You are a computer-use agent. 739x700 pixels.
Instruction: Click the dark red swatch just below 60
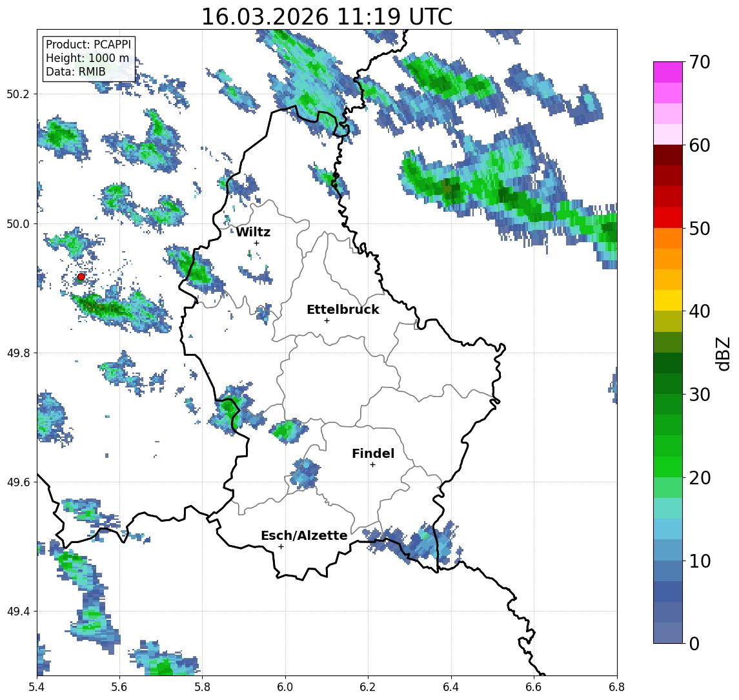[x=668, y=155]
